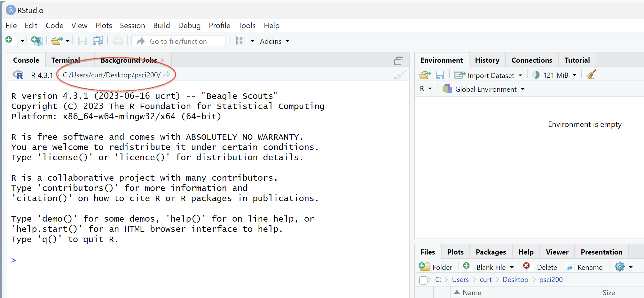Image resolution: width=644 pixels, height=298 pixels.
Task: Select the Environment tab
Action: point(442,60)
